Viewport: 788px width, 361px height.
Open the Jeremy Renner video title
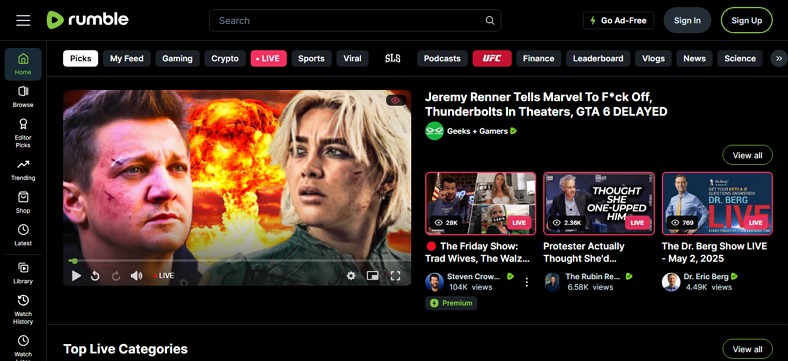coord(546,104)
